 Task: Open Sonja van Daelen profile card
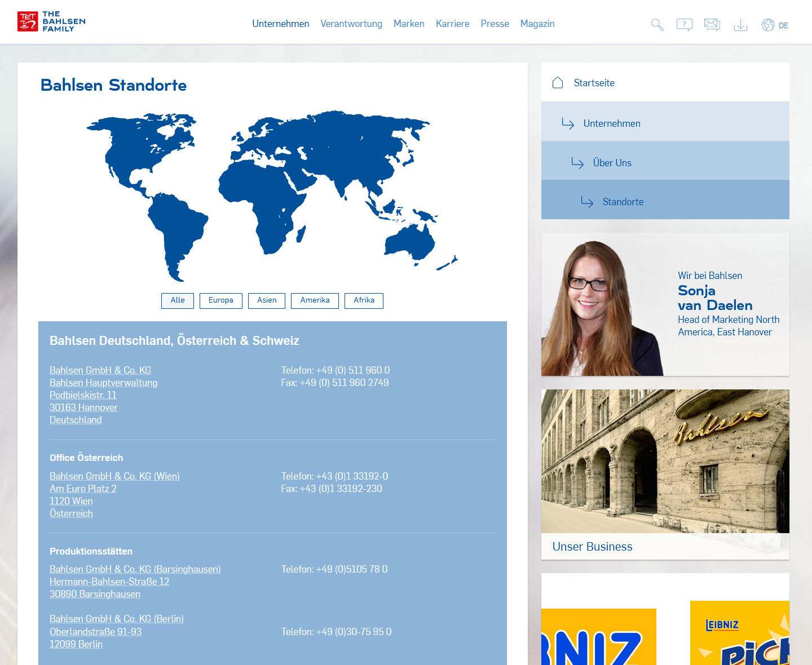pyautogui.click(x=665, y=304)
